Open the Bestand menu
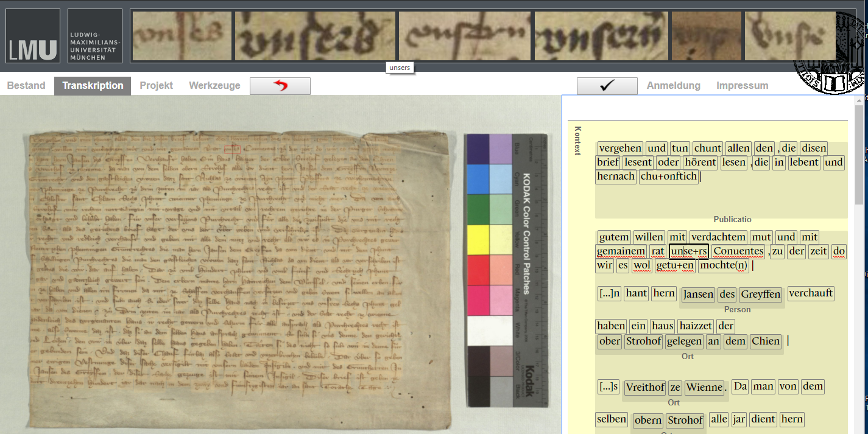868x434 pixels. (26, 86)
